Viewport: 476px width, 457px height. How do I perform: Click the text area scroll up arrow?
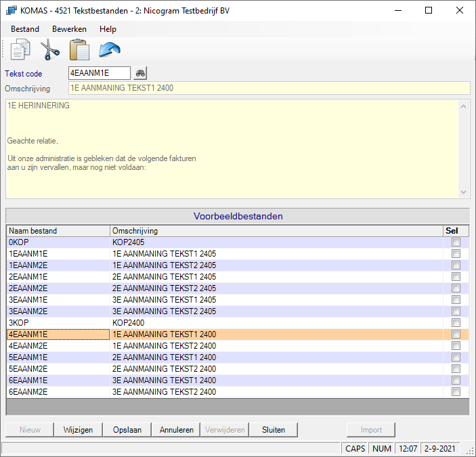pyautogui.click(x=464, y=106)
